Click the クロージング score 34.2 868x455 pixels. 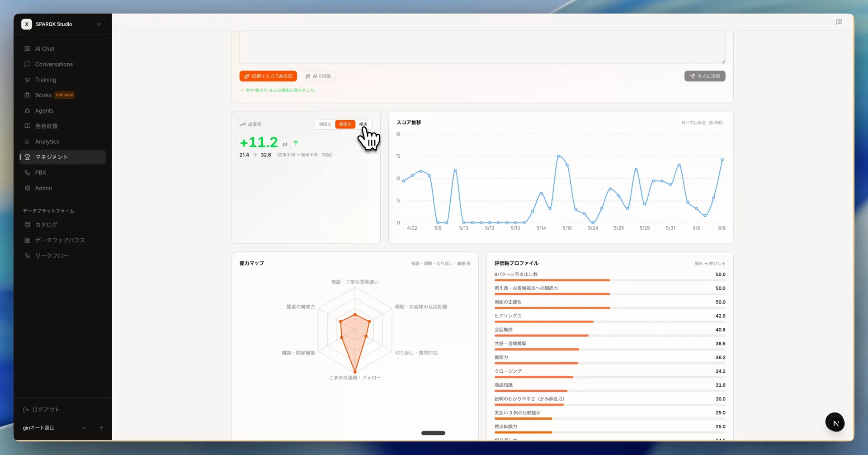pos(720,371)
